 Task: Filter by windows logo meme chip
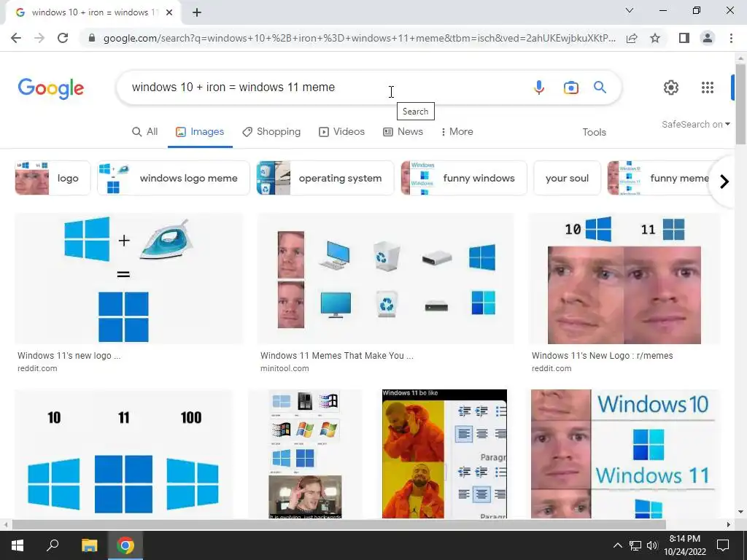pyautogui.click(x=174, y=178)
